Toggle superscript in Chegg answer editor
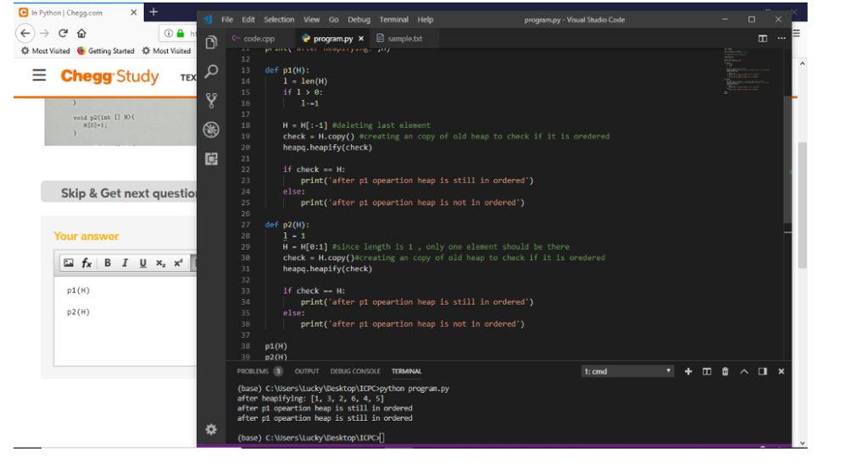 [x=178, y=263]
